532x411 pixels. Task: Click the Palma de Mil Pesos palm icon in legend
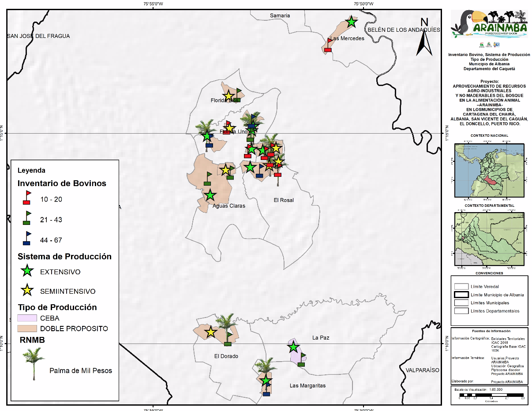pos(34,363)
